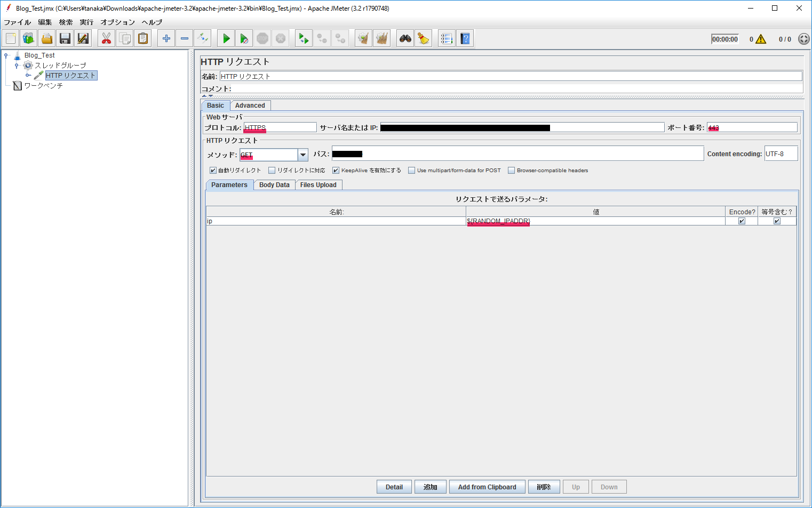
Task: Click the grayed Shutdown test icon
Action: click(x=281, y=38)
